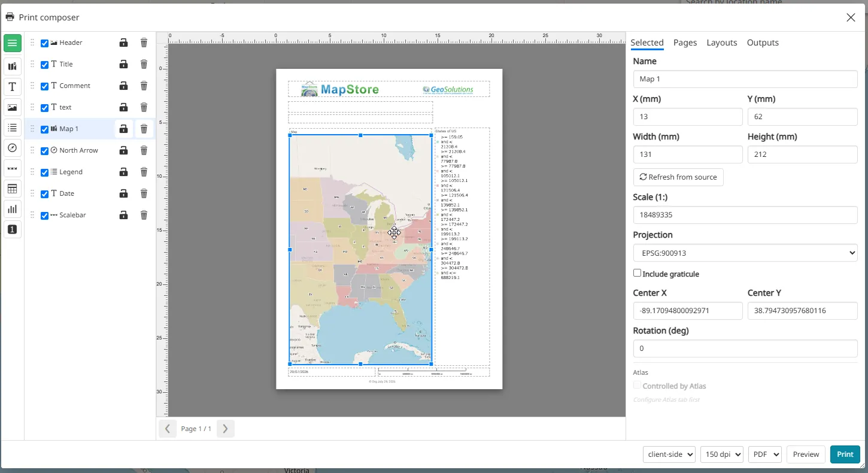
Task: Toggle lock on the North Arrow element
Action: click(x=123, y=150)
